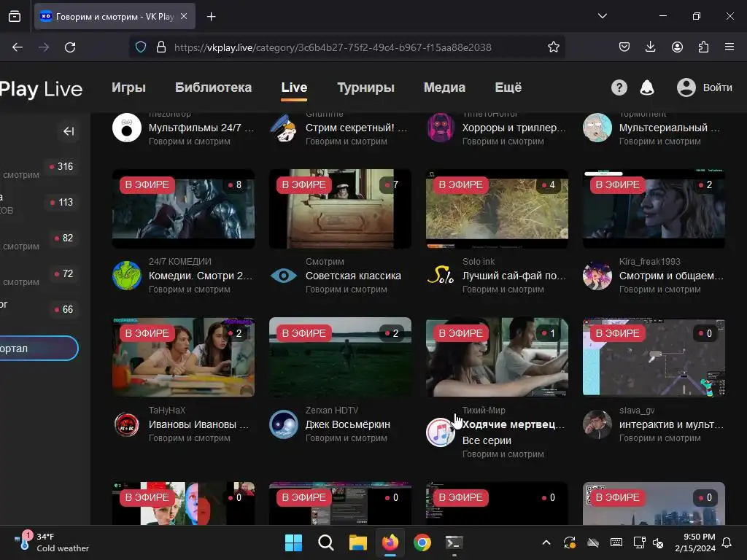Click the Войти login button

(x=718, y=87)
